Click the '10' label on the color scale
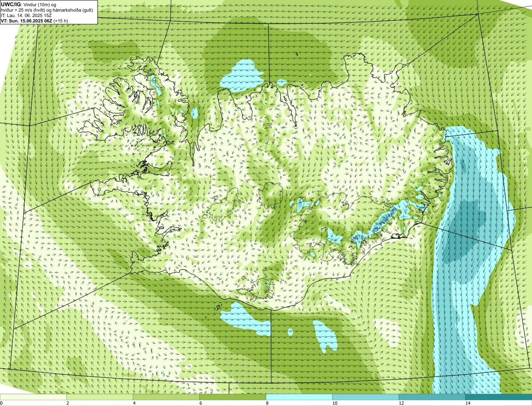This screenshot has width=532, height=406. pos(335,403)
